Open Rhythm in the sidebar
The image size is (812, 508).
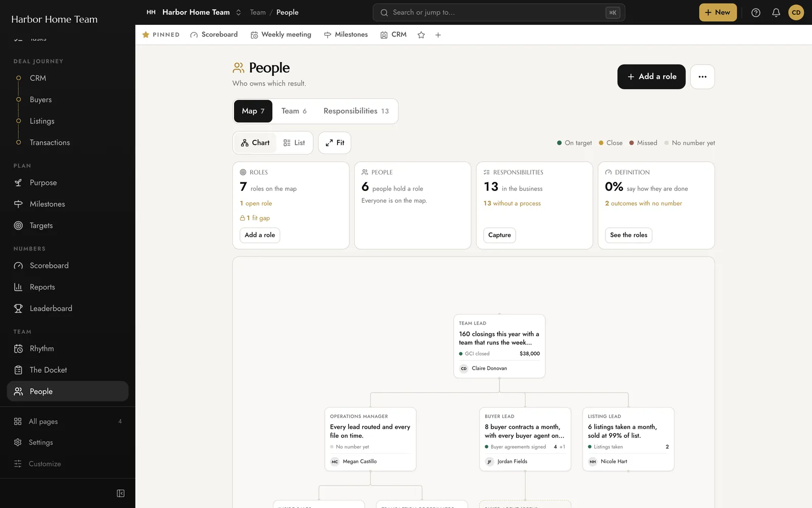pyautogui.click(x=67, y=348)
